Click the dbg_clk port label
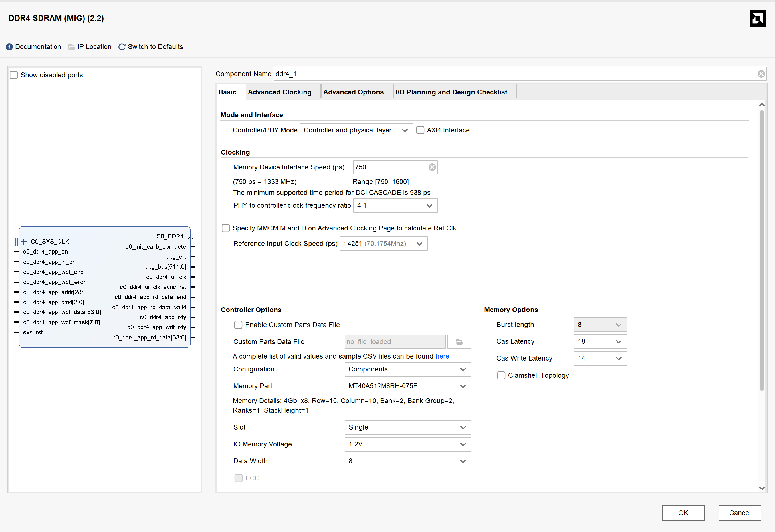 click(176, 257)
